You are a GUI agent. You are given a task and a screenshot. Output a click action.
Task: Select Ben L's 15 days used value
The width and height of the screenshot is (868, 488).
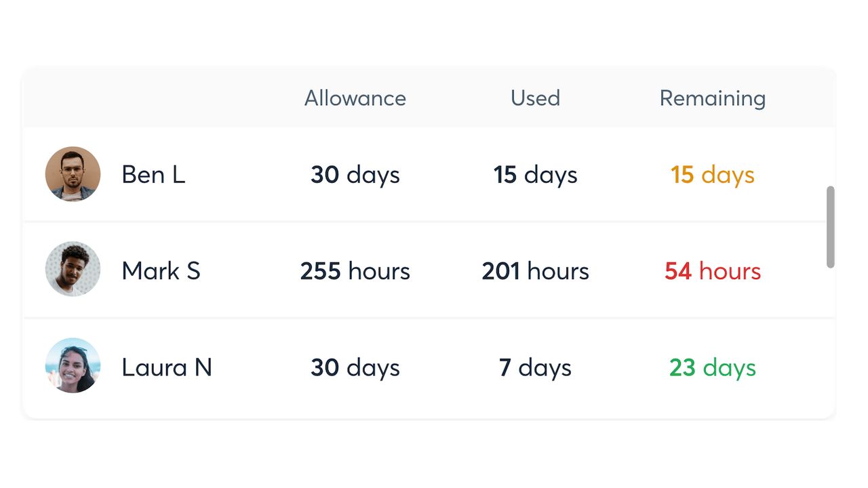coord(535,175)
